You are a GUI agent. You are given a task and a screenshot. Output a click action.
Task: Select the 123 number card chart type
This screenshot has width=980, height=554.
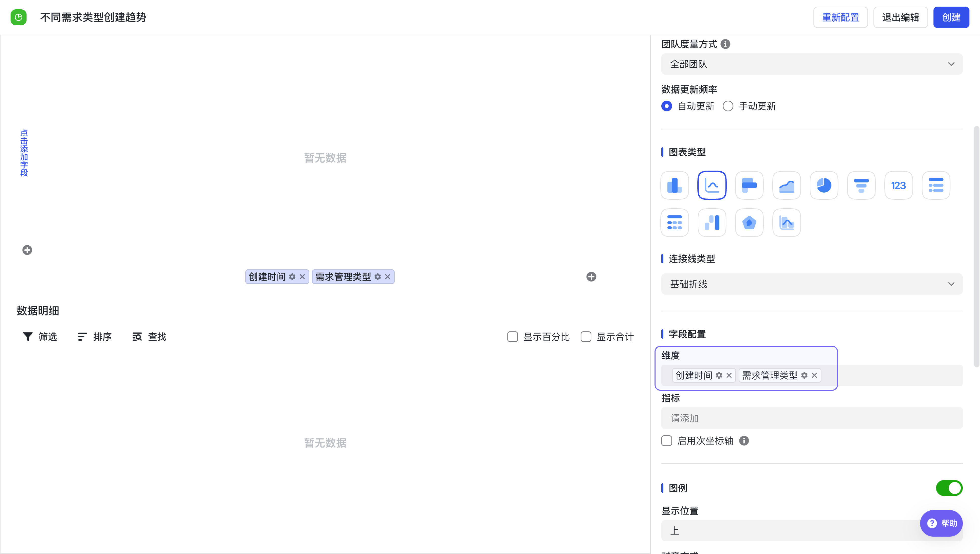click(x=898, y=185)
